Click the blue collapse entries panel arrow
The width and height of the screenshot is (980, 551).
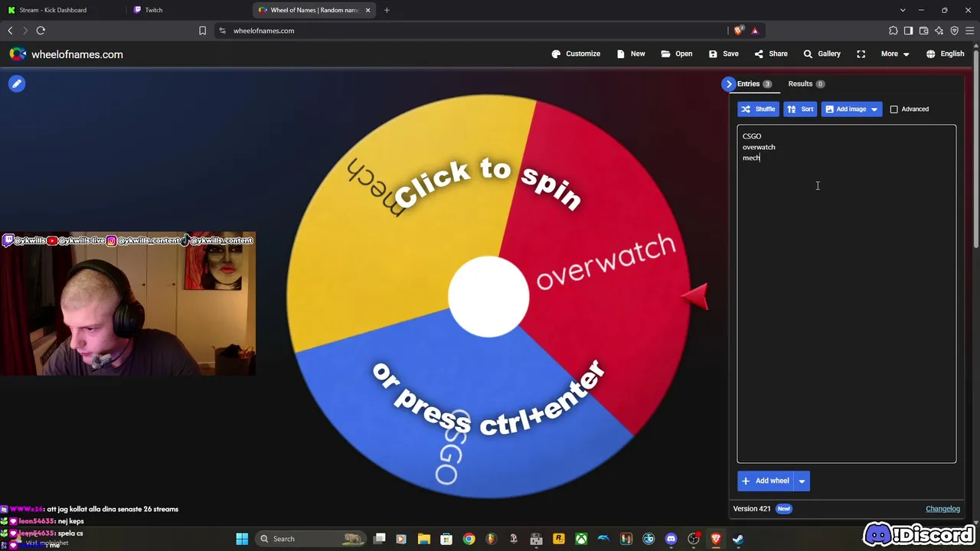click(x=728, y=84)
